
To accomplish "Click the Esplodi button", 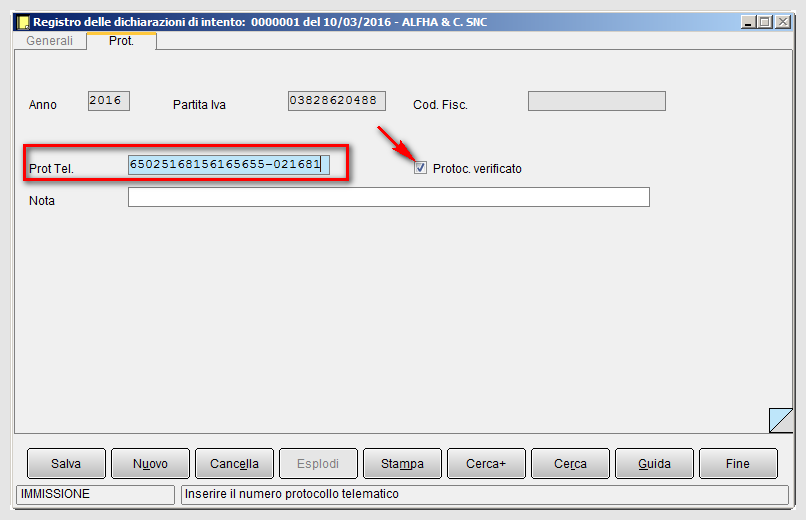I will 318,463.
